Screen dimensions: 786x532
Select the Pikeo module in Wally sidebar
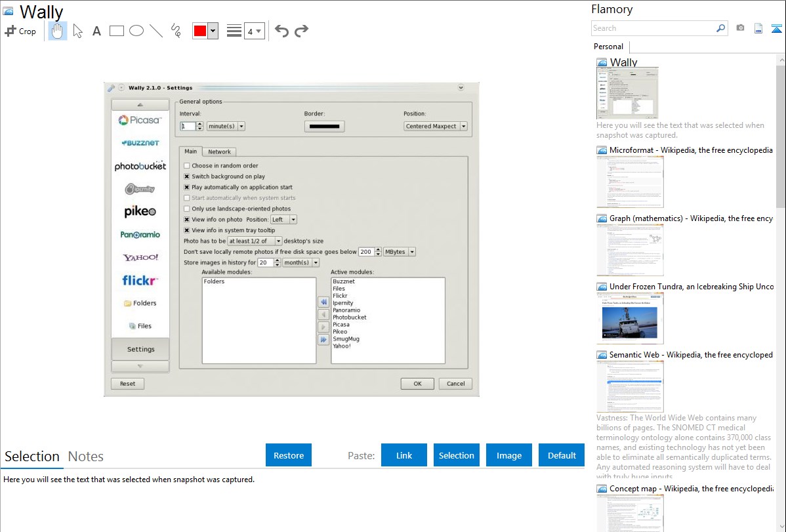pyautogui.click(x=140, y=212)
